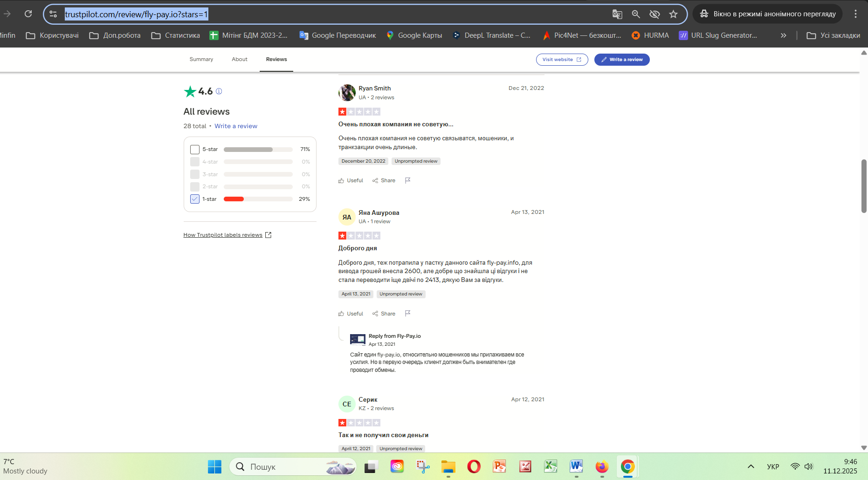Click the Visit website button

click(562, 60)
